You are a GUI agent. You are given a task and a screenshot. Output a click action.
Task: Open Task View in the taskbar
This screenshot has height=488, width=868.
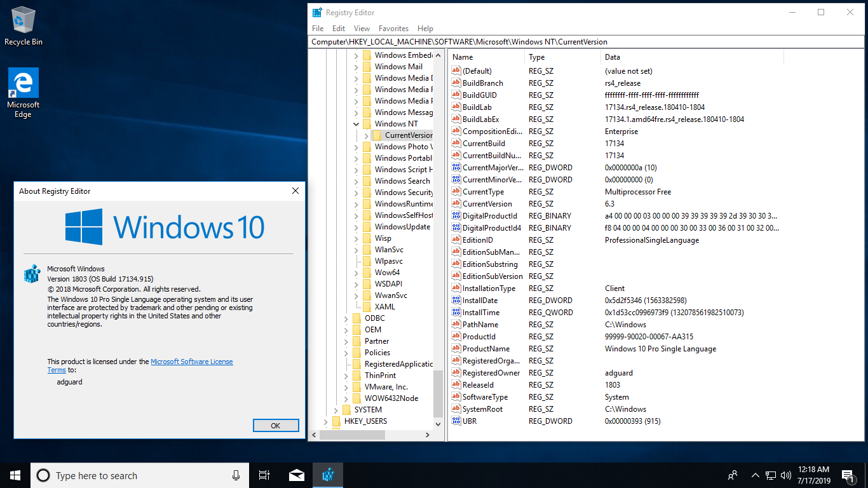pos(264,475)
